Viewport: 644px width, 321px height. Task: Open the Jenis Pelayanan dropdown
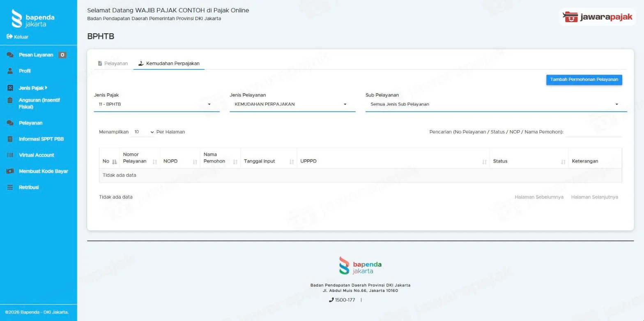click(x=292, y=104)
